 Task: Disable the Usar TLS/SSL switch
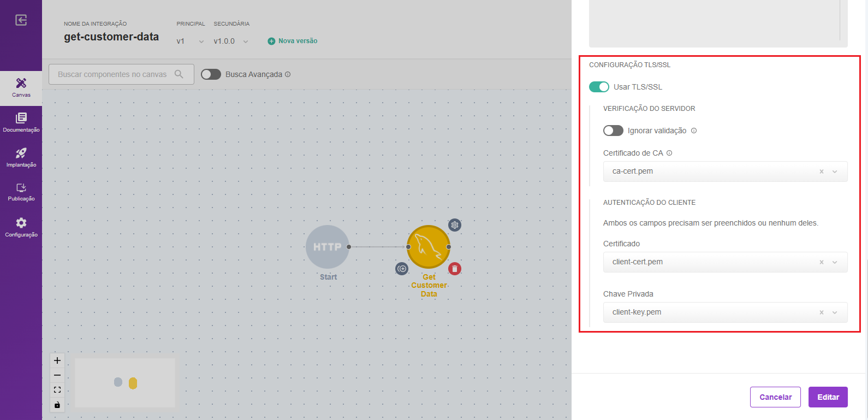[599, 87]
